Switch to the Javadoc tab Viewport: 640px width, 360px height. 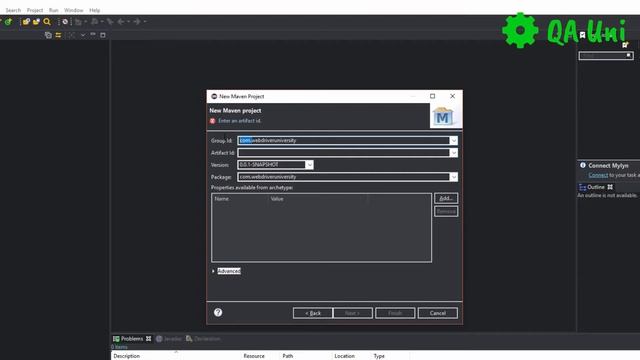(x=169, y=339)
